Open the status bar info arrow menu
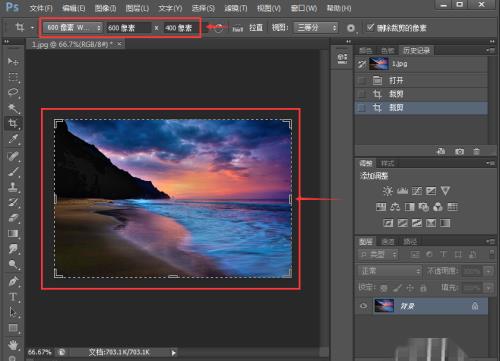This screenshot has width=500, height=361. coord(173,352)
